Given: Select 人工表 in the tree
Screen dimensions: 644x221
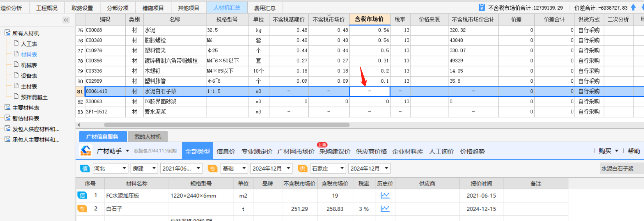Looking at the screenshot, I should (x=29, y=44).
